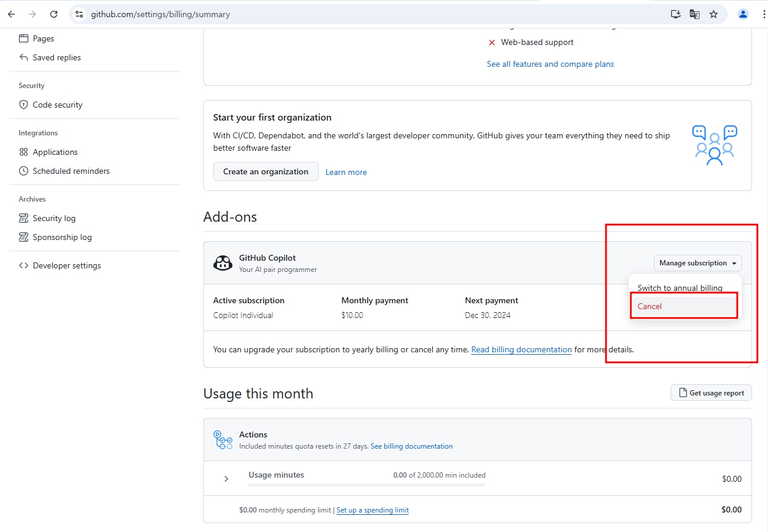Click the Dec 30, 2024 next payment date
The height and width of the screenshot is (532, 768).
click(x=488, y=315)
